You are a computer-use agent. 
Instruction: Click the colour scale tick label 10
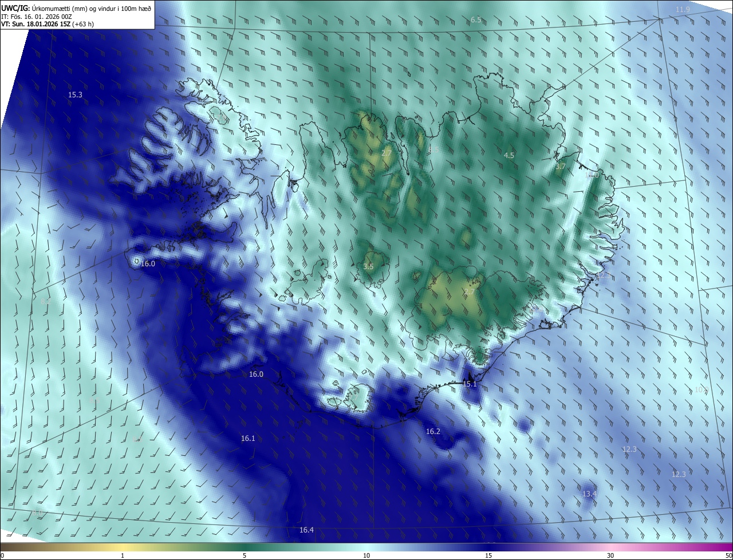[366, 555]
